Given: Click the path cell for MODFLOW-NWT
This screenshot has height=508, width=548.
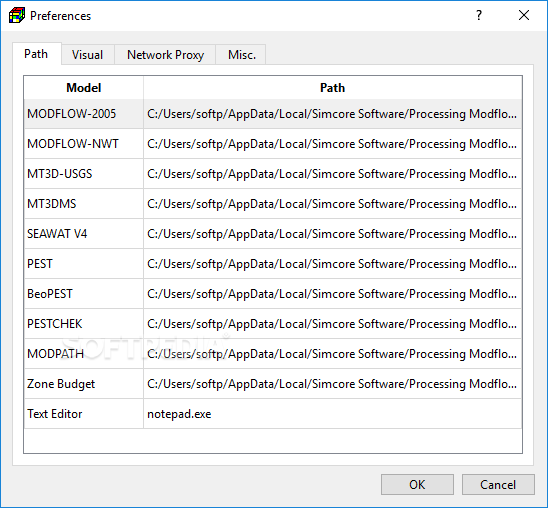Looking at the screenshot, I should (x=332, y=144).
